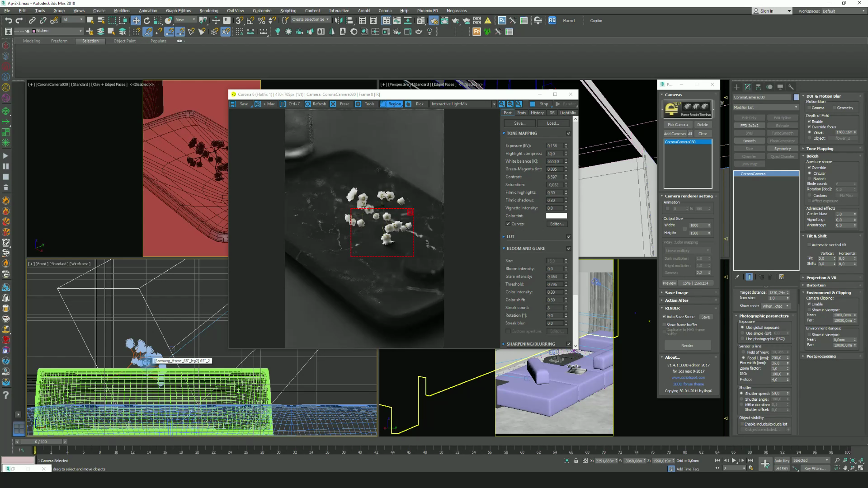Click the Key Mode large plus button
Image resolution: width=868 pixels, height=488 pixels.
pos(765,464)
